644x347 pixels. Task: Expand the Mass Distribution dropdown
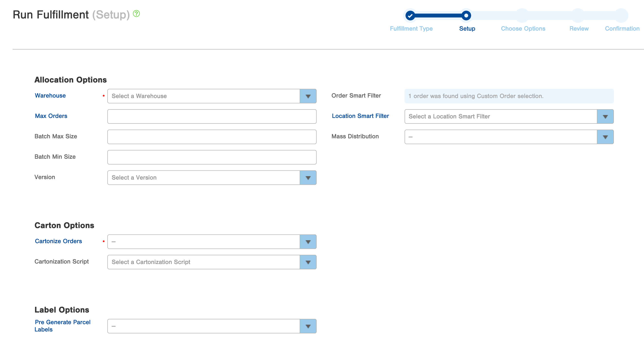(x=605, y=137)
